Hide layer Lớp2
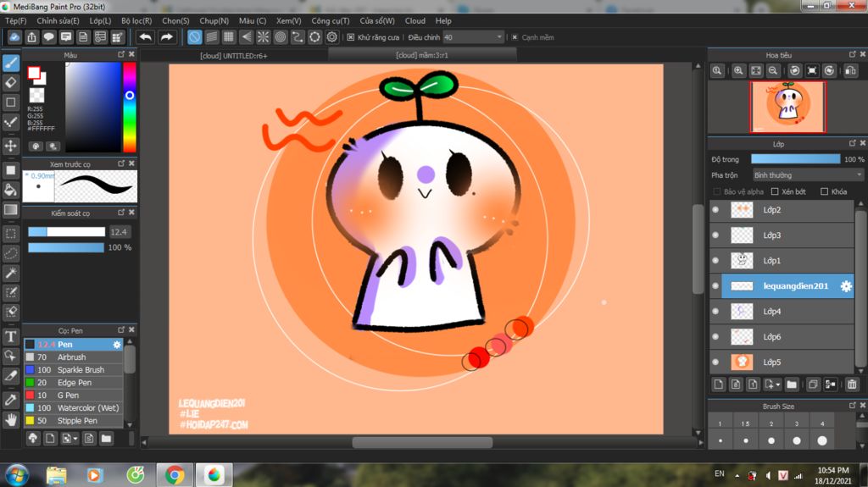This screenshot has width=868, height=487. point(715,210)
